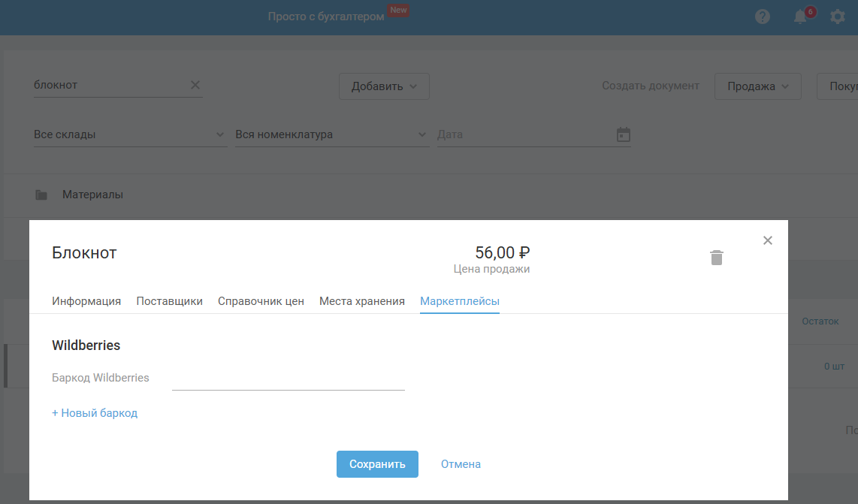858x504 pixels.
Task: Open settings gear icon
Action: click(x=837, y=17)
